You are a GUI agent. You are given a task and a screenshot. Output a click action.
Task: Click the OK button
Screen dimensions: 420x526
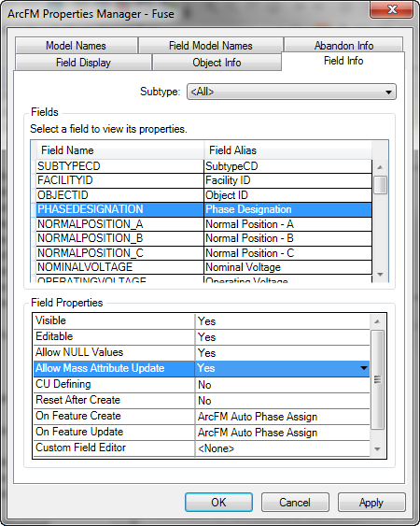218,503
